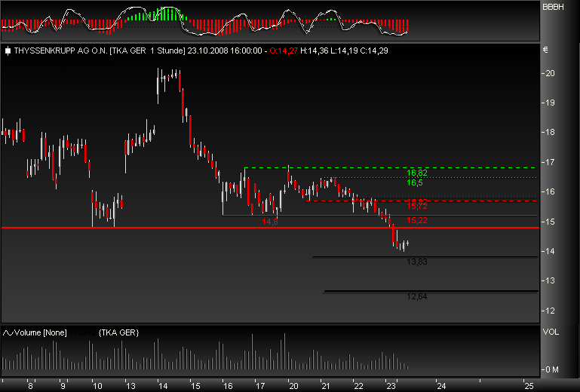
Task: Click the 12,64 support line label
Action: pyautogui.click(x=416, y=296)
